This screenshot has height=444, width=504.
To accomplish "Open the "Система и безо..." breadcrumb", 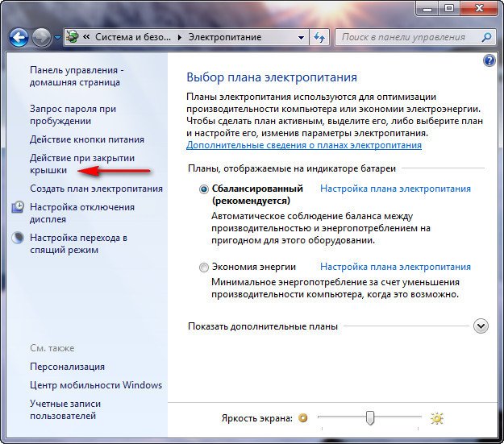I will pos(133,37).
